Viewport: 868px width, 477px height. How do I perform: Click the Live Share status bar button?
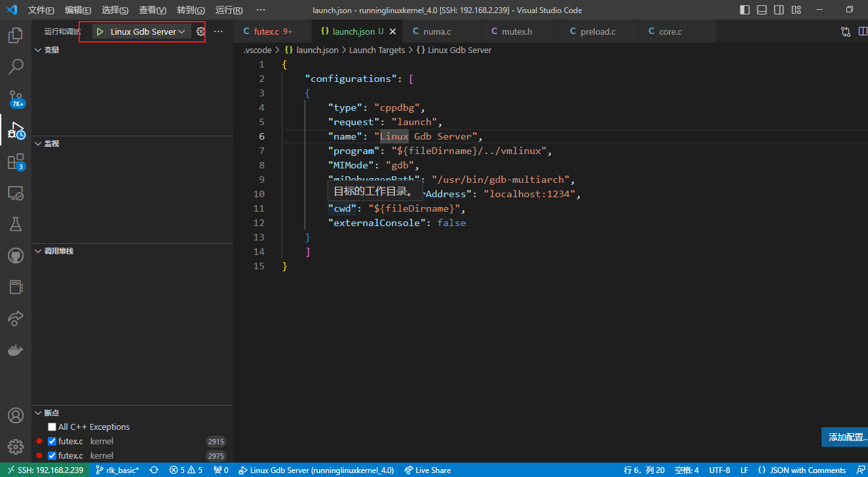click(428, 470)
